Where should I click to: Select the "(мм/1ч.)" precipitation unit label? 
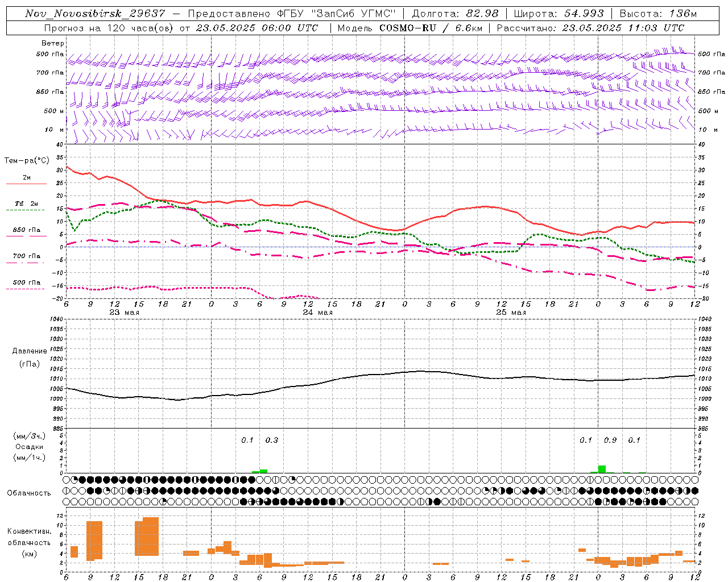coord(30,457)
